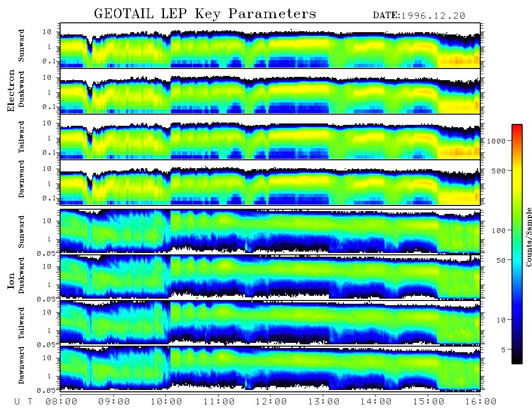532x410 pixels.
Task: Click the 12:00 time axis label
Action: (x=271, y=402)
